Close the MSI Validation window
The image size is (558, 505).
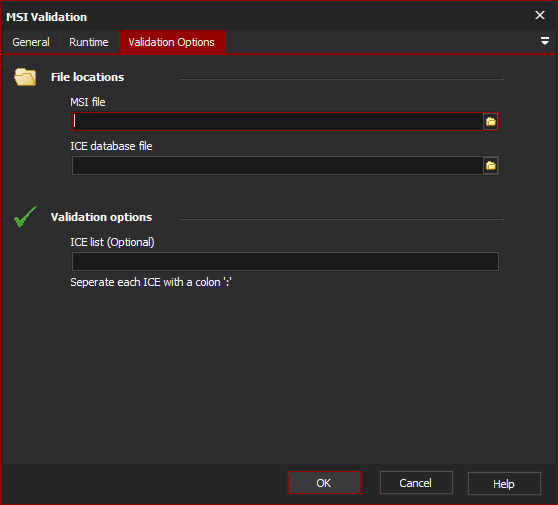[x=539, y=15]
